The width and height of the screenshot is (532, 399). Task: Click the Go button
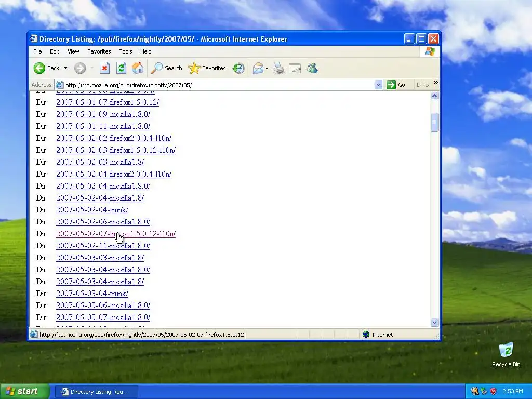(396, 85)
